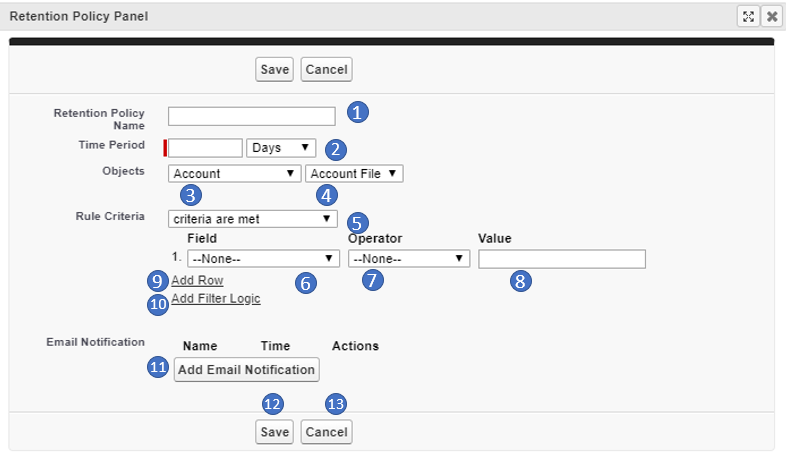This screenshot has height=457, width=786.
Task: Click the Time Period number field
Action: coord(206,148)
